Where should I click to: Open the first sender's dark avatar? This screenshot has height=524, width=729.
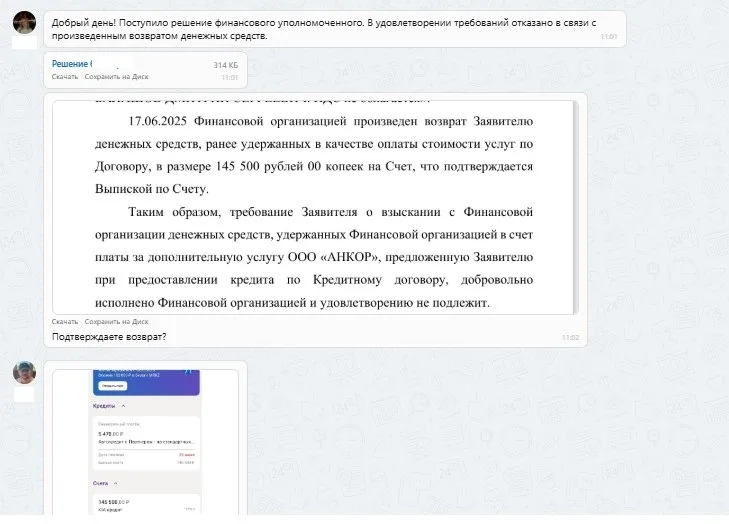[25, 22]
